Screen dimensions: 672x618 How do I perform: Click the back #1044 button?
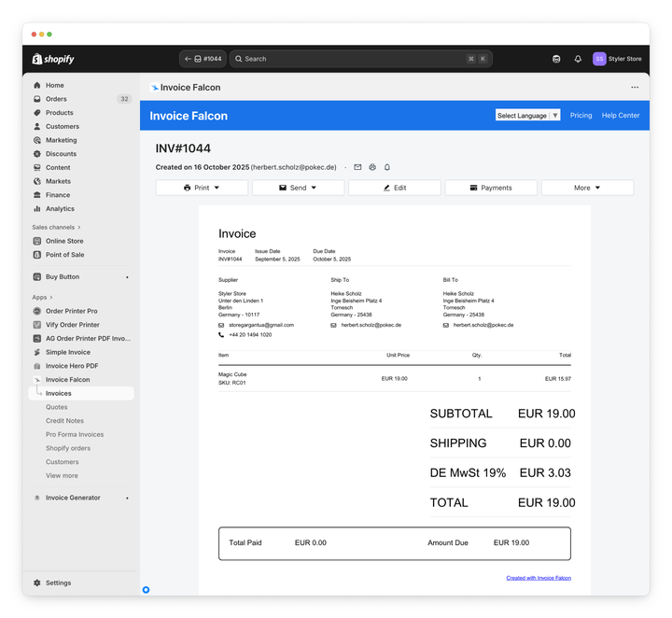(x=203, y=59)
